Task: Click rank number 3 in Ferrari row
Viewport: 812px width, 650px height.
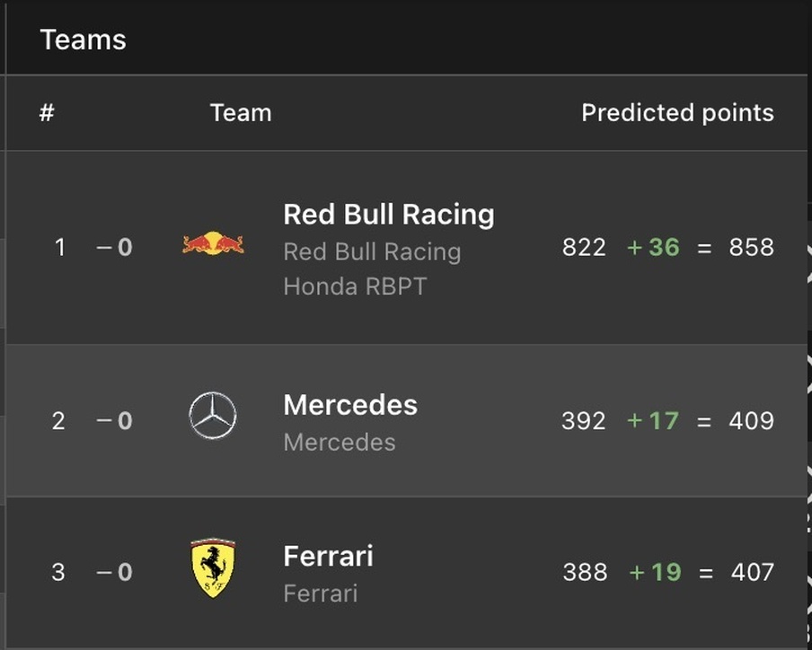Action: [x=58, y=573]
